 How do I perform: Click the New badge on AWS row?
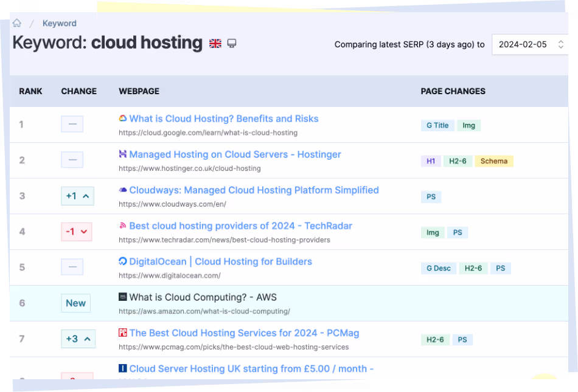point(75,303)
